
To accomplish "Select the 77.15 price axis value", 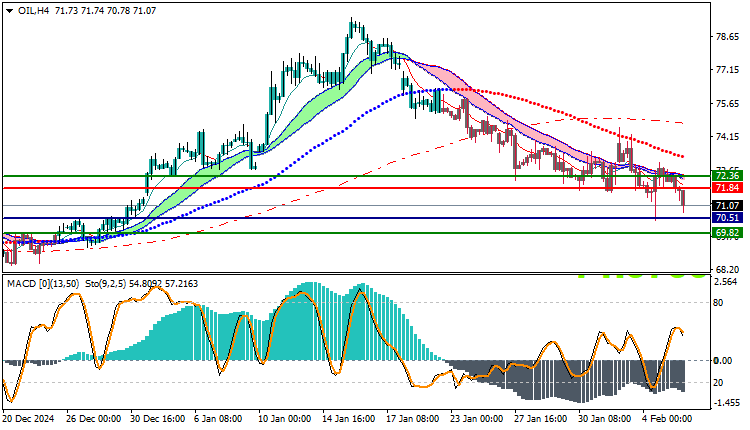I will [727, 70].
